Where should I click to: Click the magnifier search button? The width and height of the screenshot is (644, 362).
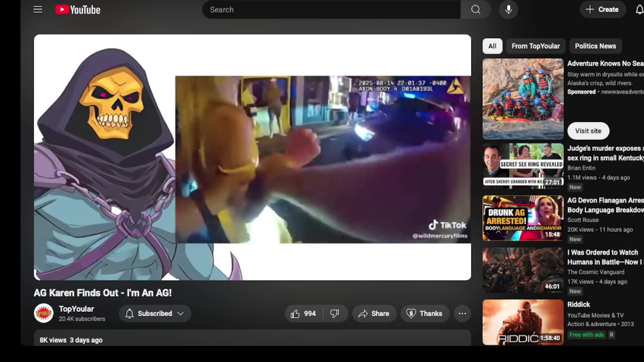(x=475, y=10)
